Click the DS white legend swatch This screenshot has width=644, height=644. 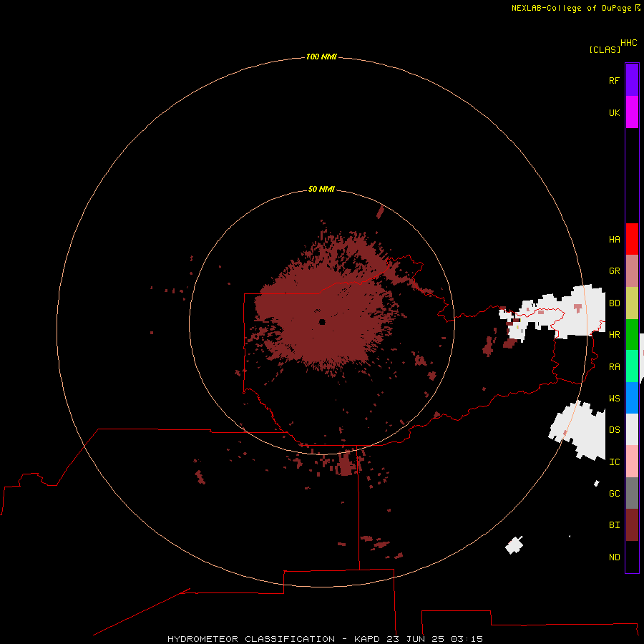[632, 429]
